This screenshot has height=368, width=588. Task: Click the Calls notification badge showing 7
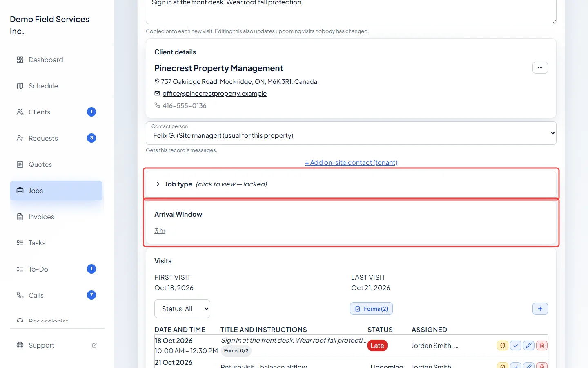91,295
